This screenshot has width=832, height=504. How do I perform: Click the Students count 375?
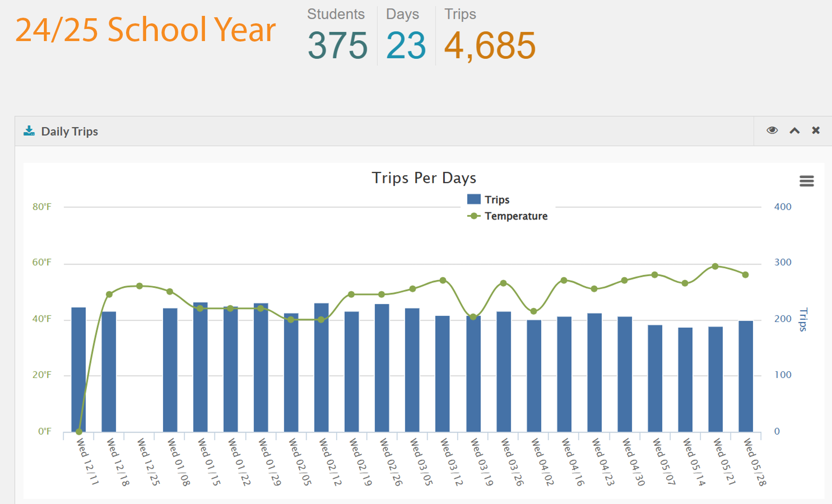pos(338,46)
